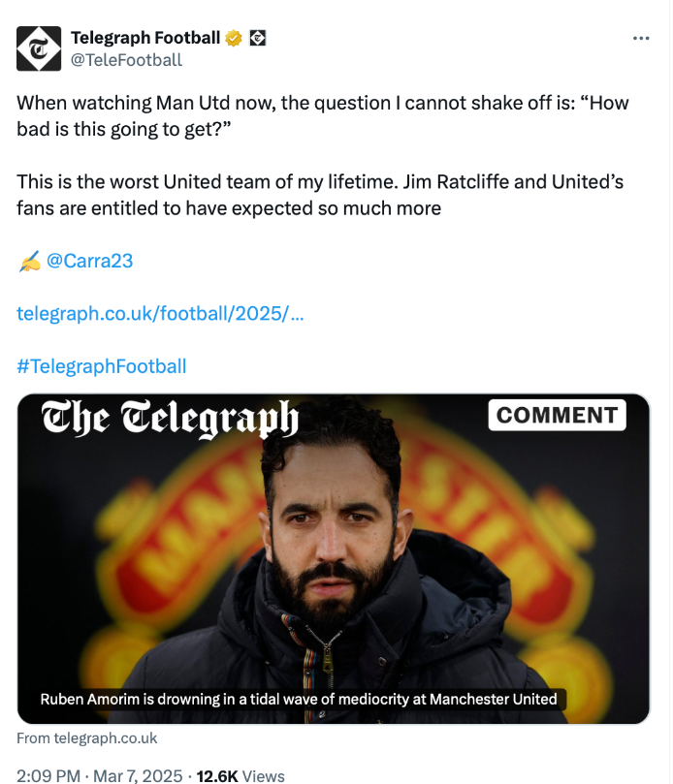
Task: Click the Ruben Amorim headline caption
Action: (x=299, y=699)
